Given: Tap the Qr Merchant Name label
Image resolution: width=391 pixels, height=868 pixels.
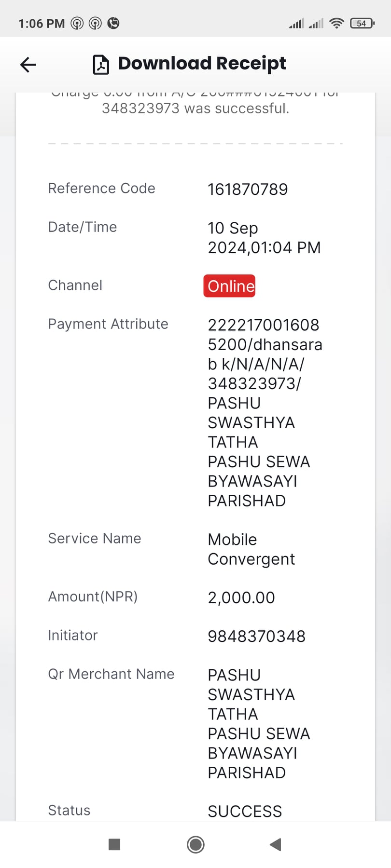Looking at the screenshot, I should tap(111, 674).
